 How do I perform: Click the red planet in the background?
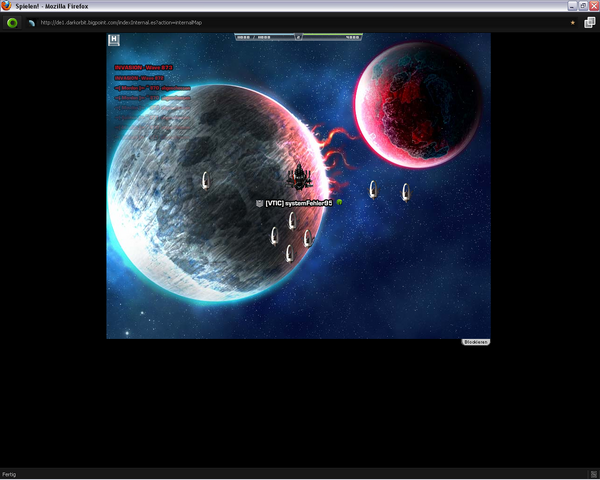[418, 105]
